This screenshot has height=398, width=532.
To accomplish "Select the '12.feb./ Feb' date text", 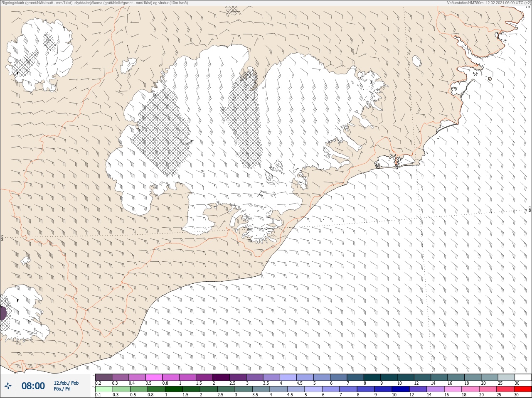I will [66, 383].
